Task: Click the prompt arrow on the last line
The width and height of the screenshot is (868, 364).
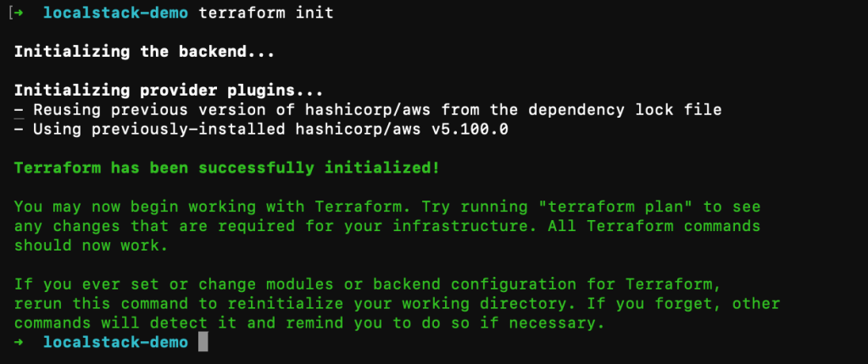Action: point(19,342)
